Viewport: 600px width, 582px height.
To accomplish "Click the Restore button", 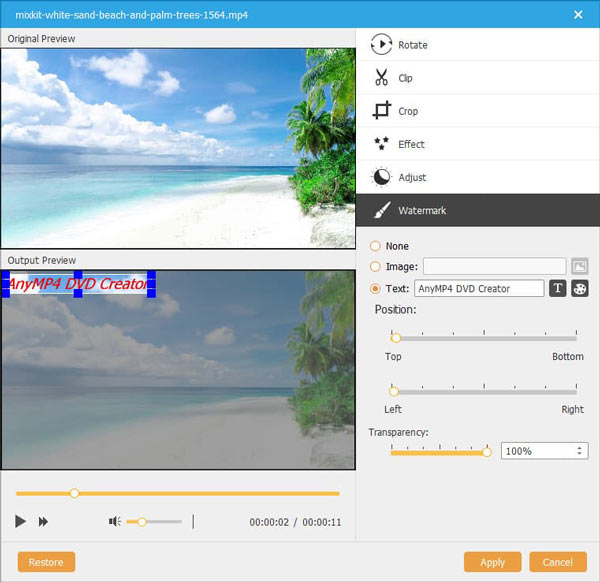I will click(x=46, y=562).
